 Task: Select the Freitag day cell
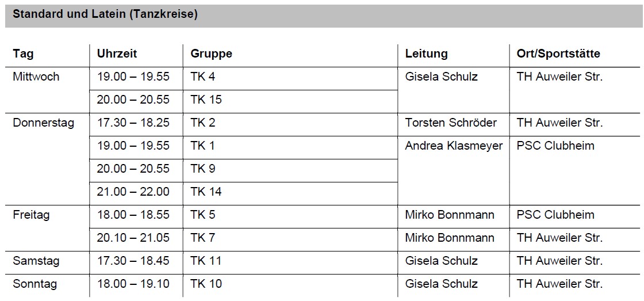click(31, 215)
